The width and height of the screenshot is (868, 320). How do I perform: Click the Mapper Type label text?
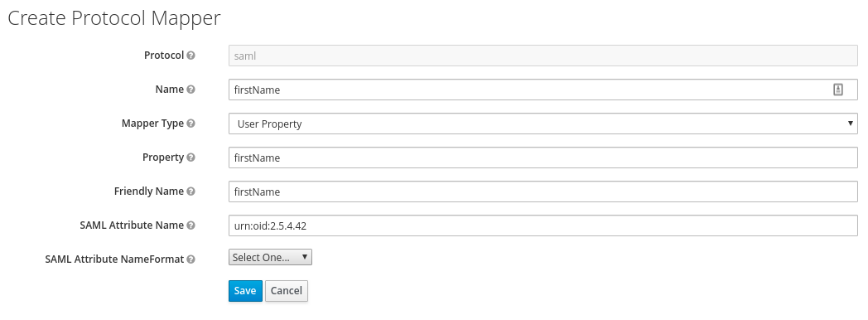[152, 124]
